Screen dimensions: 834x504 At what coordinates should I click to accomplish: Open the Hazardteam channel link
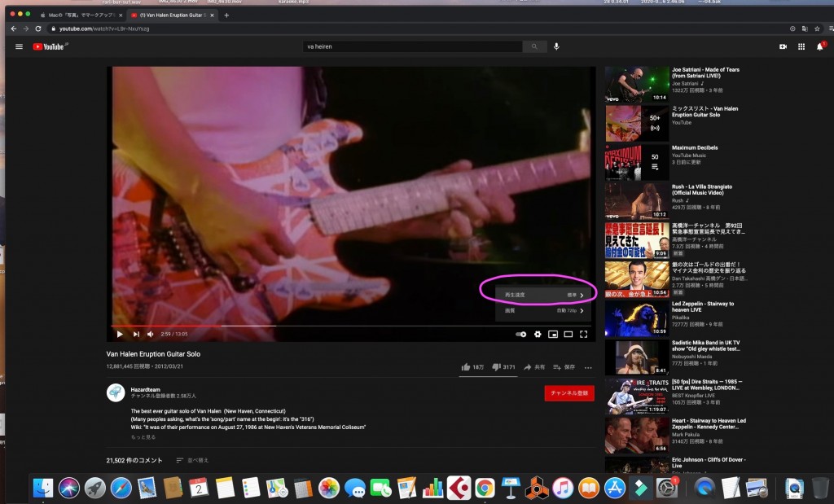point(147,388)
